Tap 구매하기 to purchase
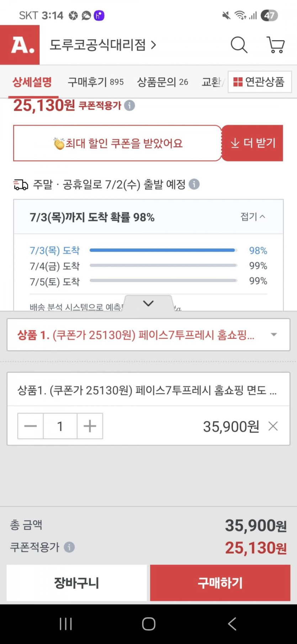 pyautogui.click(x=220, y=583)
